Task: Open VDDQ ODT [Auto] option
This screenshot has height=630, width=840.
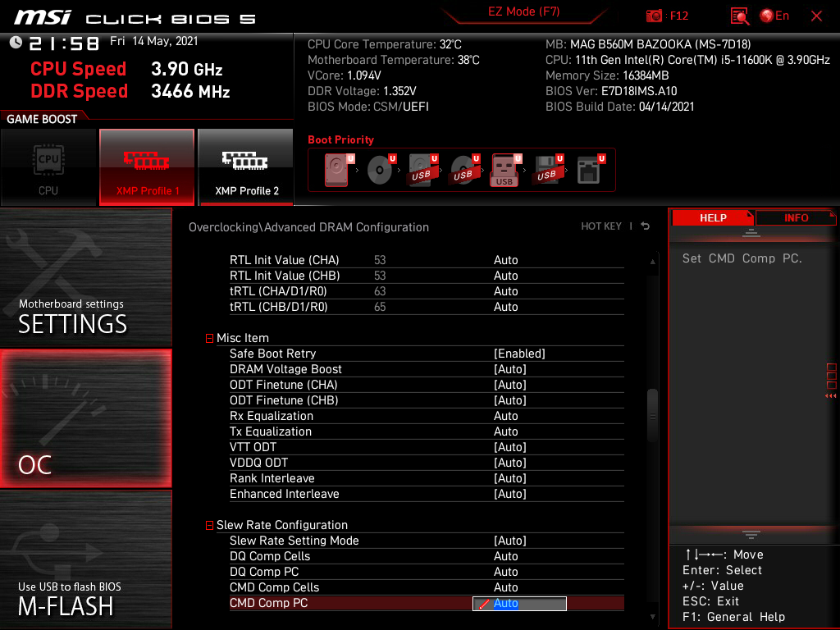Action: (x=427, y=463)
